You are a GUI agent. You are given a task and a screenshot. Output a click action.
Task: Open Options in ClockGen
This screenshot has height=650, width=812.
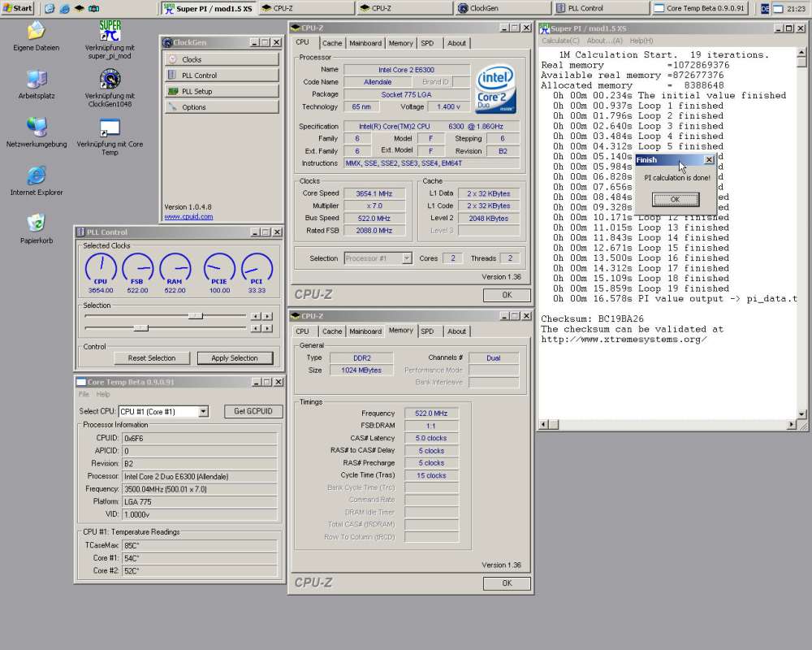(x=222, y=107)
